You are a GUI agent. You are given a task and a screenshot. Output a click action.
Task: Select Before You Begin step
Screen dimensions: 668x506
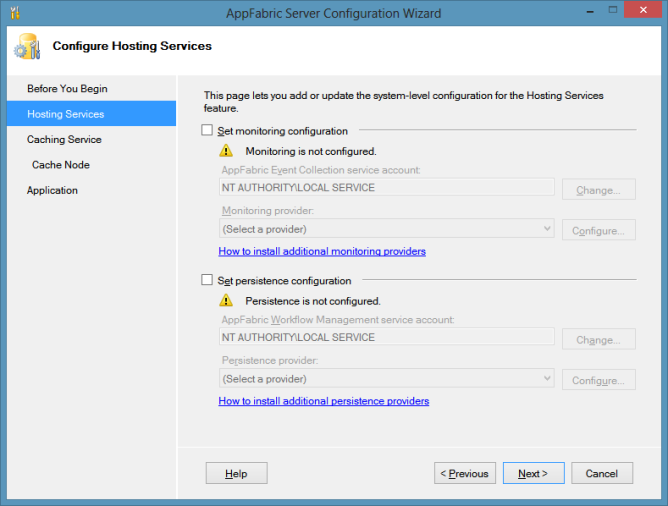pos(67,89)
